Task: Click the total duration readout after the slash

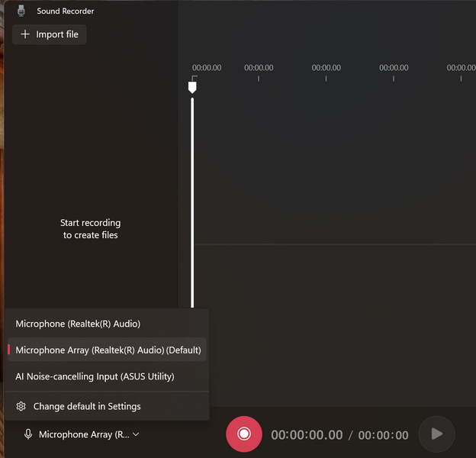Action: 383,435
